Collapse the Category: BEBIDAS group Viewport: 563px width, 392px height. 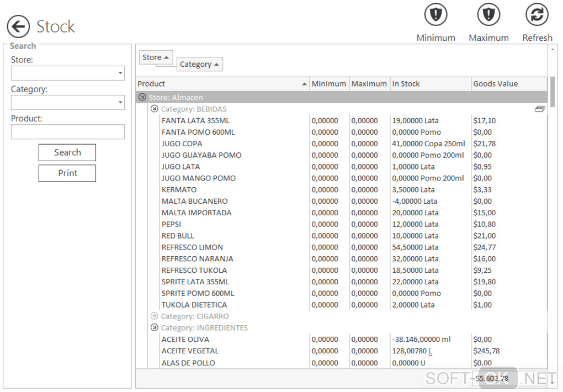pyautogui.click(x=155, y=109)
